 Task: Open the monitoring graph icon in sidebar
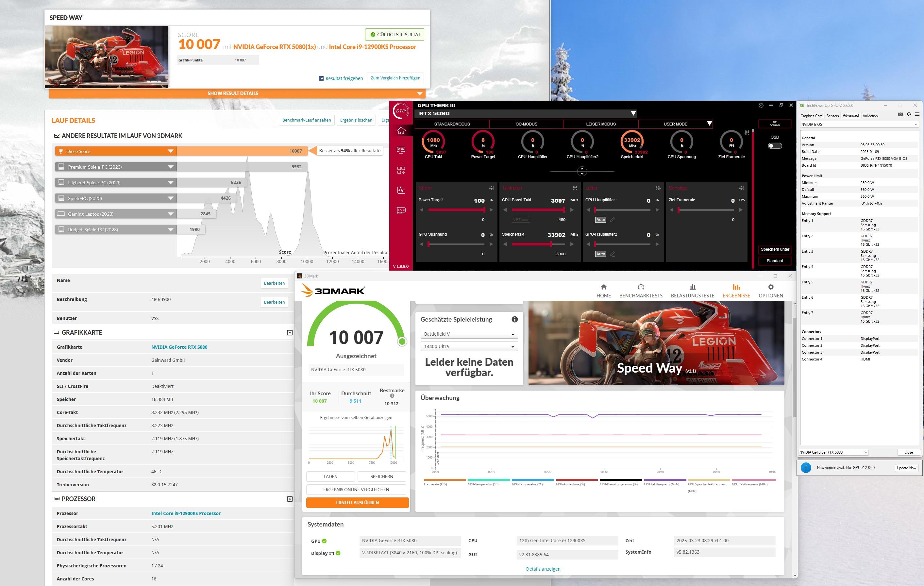[x=401, y=190]
